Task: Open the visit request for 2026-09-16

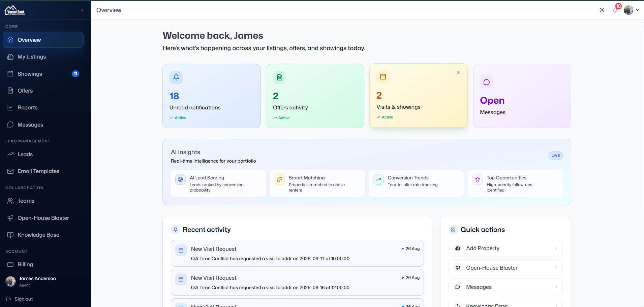Action: click(297, 282)
